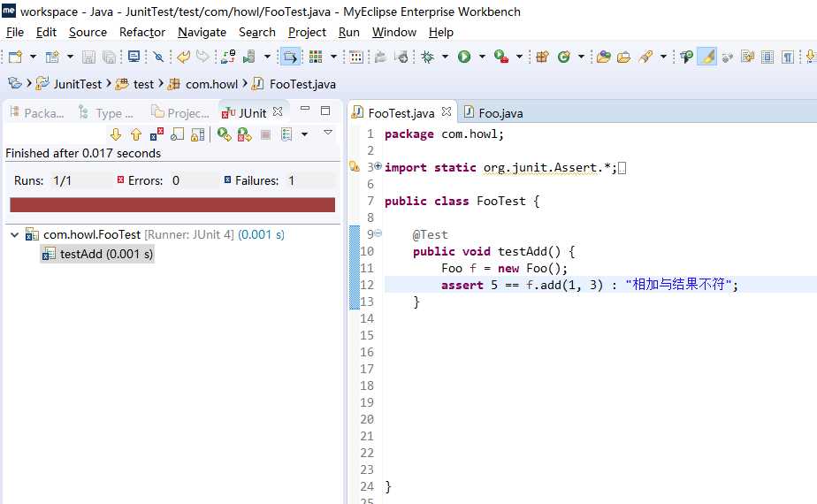Click the red JUnit progress bar

[x=172, y=205]
